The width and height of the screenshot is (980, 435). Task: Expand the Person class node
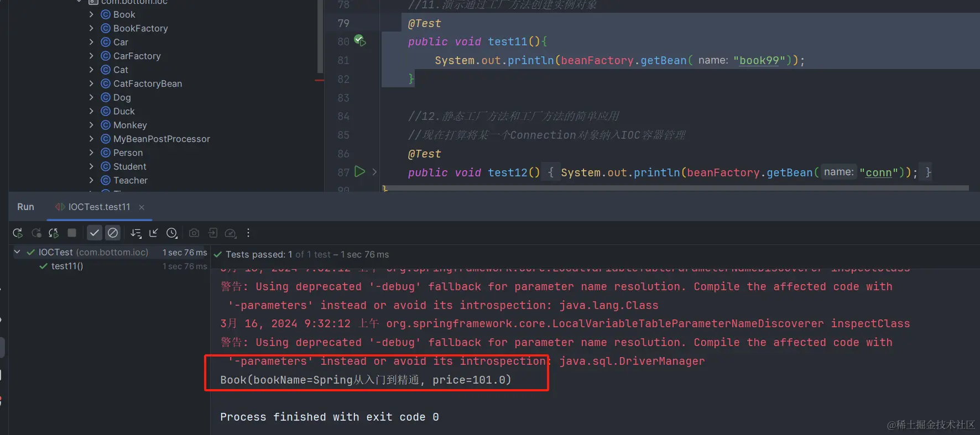click(x=91, y=153)
